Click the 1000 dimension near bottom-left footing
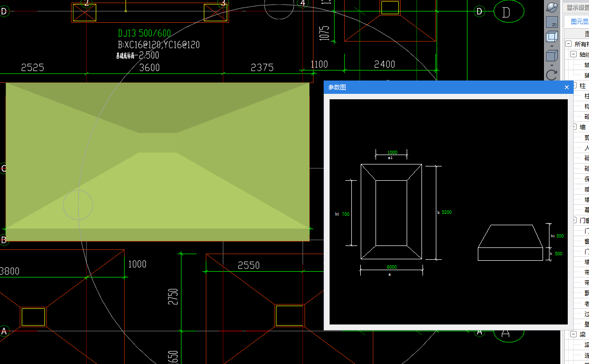Viewport: 589px width, 364px height. coord(137,264)
